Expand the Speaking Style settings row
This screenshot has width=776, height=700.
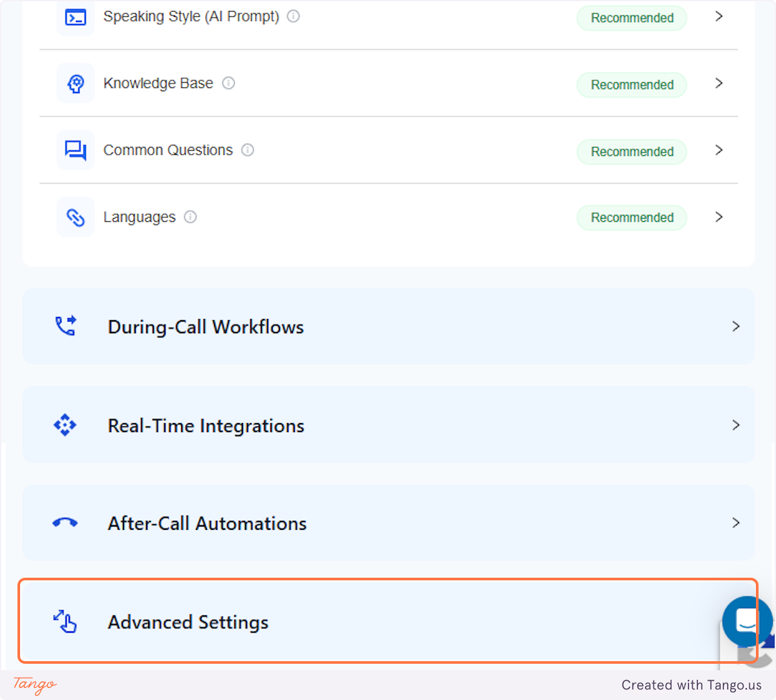tap(388, 17)
